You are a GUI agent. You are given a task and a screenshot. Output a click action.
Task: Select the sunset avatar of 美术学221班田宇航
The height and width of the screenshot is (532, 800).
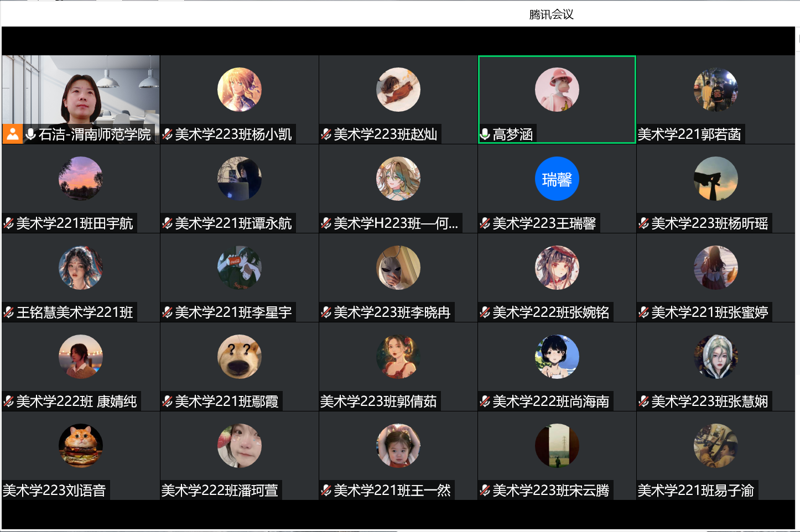coord(81,179)
